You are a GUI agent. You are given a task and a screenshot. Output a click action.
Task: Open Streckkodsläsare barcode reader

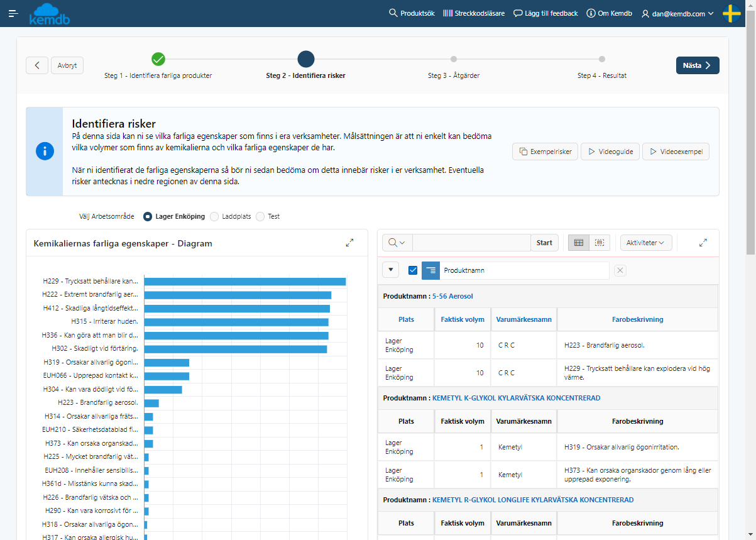[474, 13]
